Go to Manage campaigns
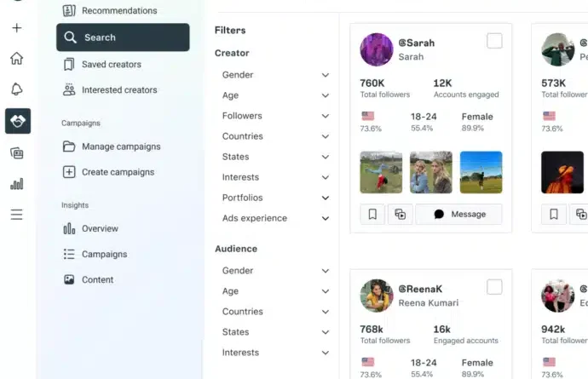 pos(121,146)
